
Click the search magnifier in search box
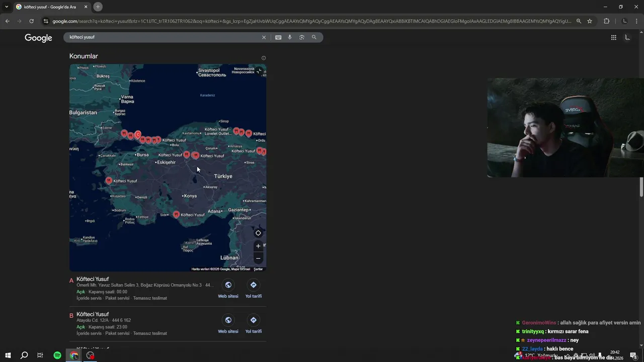pyautogui.click(x=314, y=37)
